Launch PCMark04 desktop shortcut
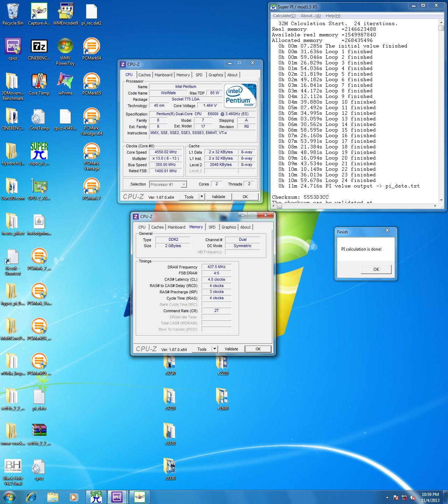This screenshot has height=504, width=448. (91, 50)
